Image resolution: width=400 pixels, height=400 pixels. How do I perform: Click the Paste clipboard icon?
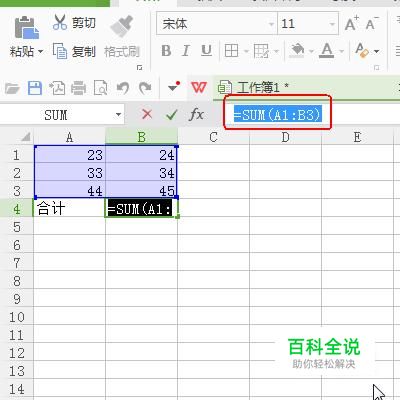tap(27, 27)
